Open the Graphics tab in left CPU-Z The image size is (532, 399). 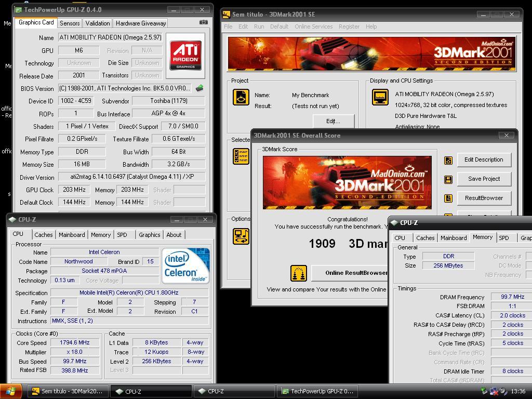pyautogui.click(x=149, y=235)
